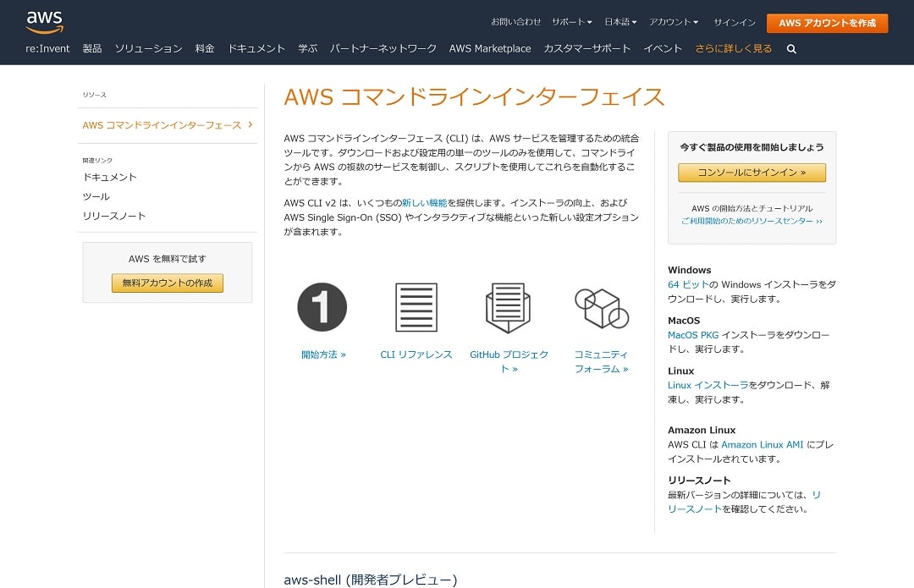
Task: Click AWS アカウントを作成 button
Action: 827,23
